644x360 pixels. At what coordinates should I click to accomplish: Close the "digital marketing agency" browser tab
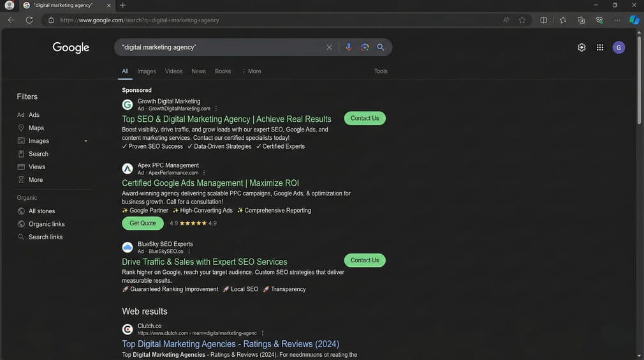tap(108, 5)
